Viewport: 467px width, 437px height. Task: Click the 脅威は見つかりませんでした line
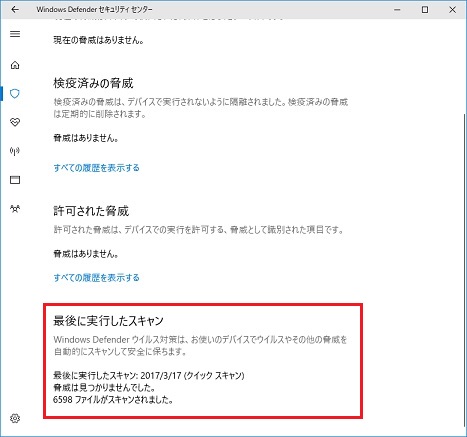[104, 388]
